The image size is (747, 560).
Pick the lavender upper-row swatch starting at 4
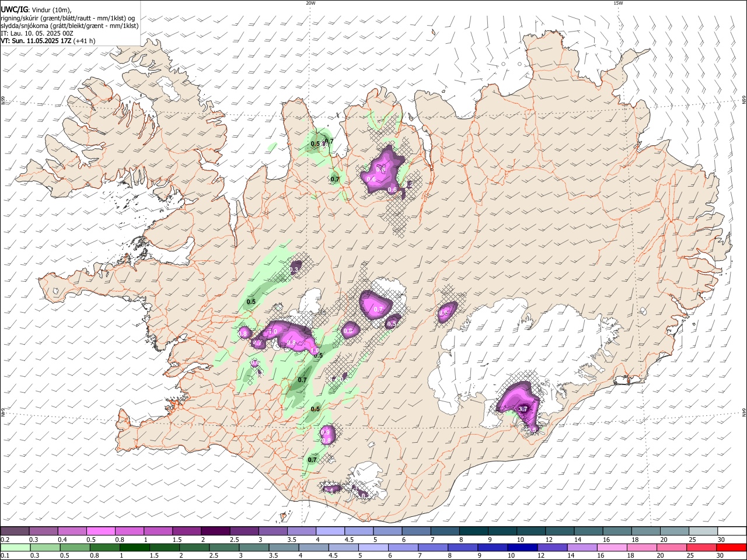pyautogui.click(x=329, y=531)
